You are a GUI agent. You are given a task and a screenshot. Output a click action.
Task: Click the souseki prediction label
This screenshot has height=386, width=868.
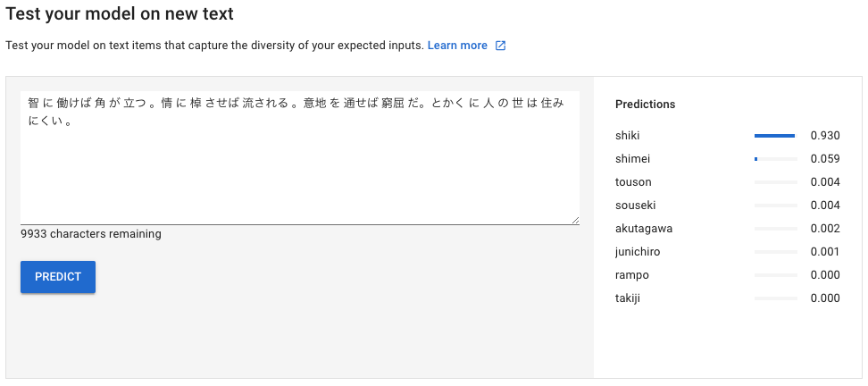tap(635, 206)
